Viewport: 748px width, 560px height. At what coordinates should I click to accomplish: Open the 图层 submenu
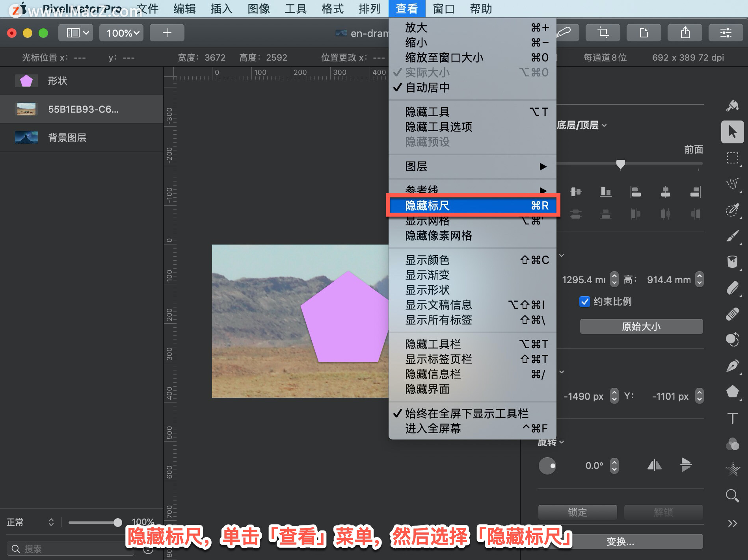tap(472, 167)
